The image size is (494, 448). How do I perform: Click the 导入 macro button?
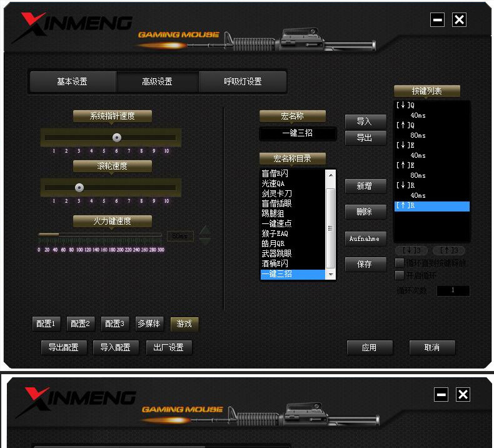tap(365, 121)
